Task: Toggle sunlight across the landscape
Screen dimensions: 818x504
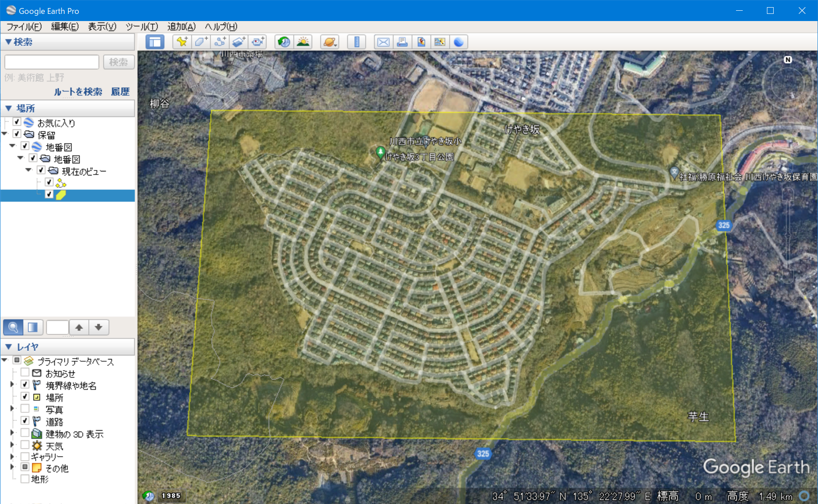Action: tap(303, 42)
